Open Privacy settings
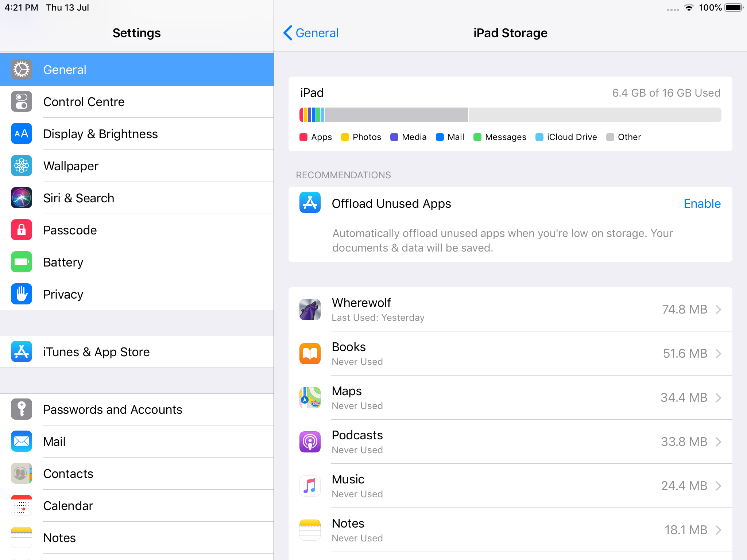Viewport: 747px width, 560px height. [x=137, y=294]
